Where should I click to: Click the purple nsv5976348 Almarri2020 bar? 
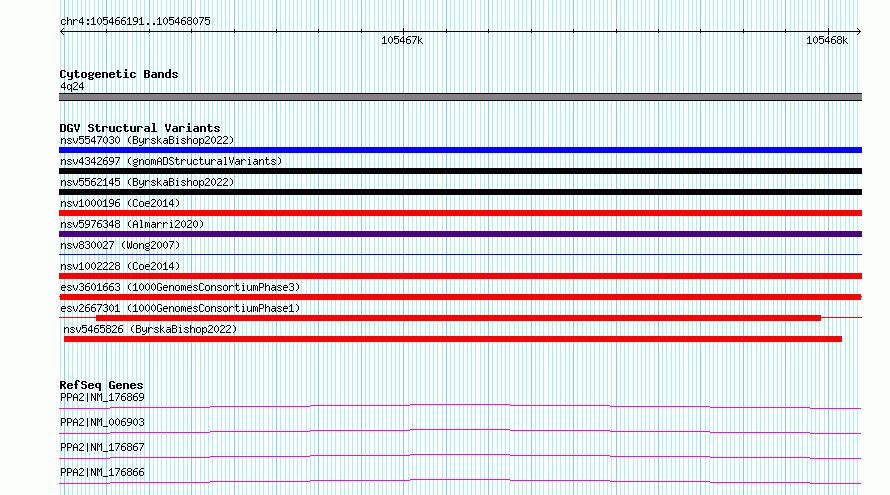click(460, 234)
